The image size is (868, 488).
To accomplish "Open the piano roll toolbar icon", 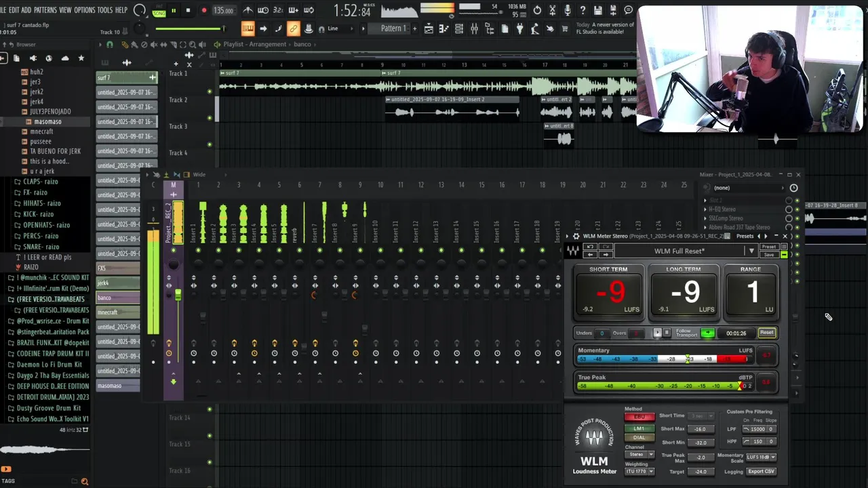I will click(x=443, y=28).
